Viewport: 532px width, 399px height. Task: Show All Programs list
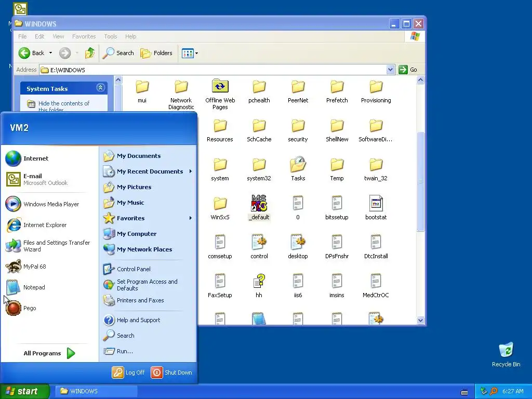(49, 353)
